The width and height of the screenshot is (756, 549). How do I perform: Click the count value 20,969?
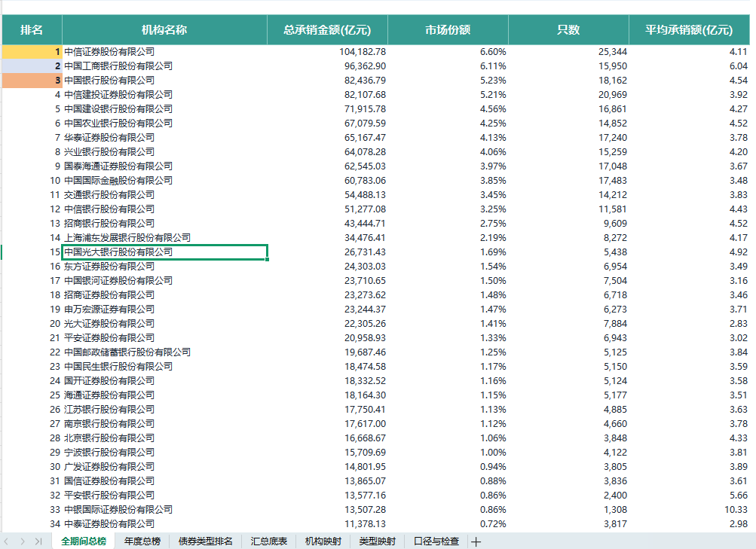pyautogui.click(x=613, y=94)
